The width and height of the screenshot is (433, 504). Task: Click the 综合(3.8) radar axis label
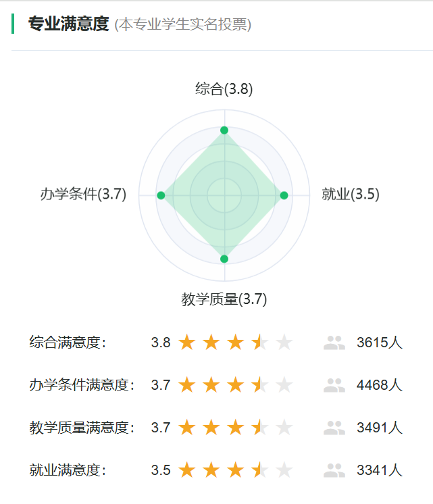pyautogui.click(x=224, y=89)
